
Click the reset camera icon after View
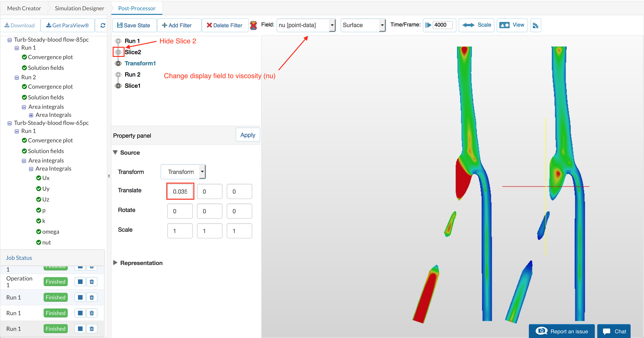coord(536,25)
